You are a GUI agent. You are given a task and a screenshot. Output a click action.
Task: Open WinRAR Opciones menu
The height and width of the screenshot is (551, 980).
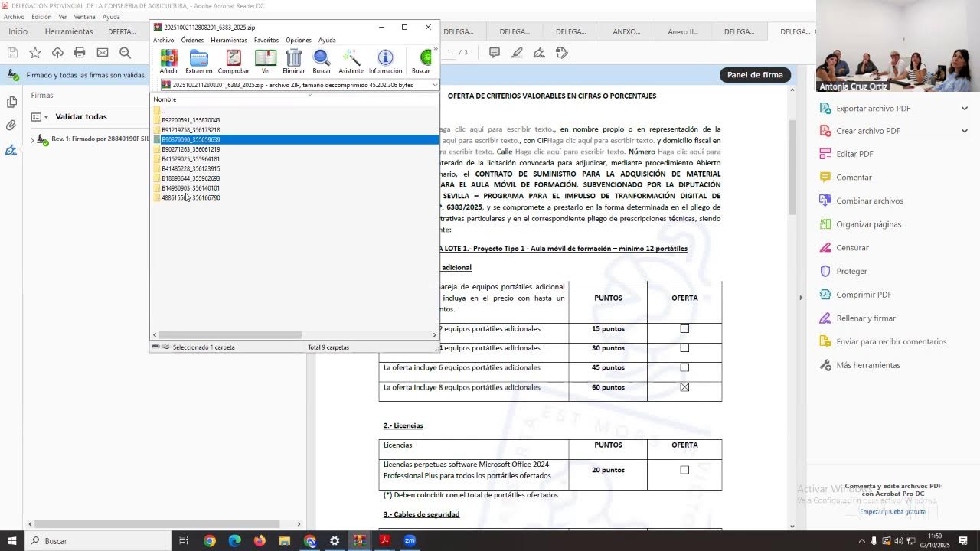pyautogui.click(x=299, y=40)
